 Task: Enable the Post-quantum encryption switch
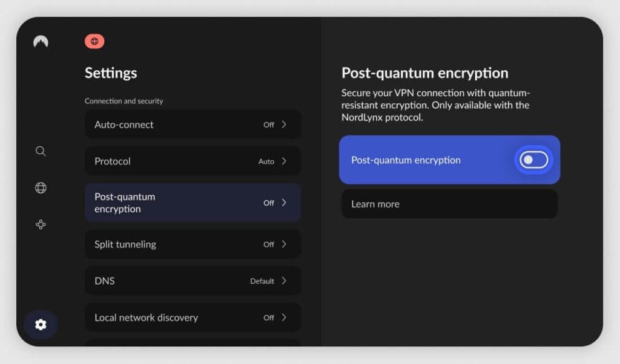pos(532,160)
